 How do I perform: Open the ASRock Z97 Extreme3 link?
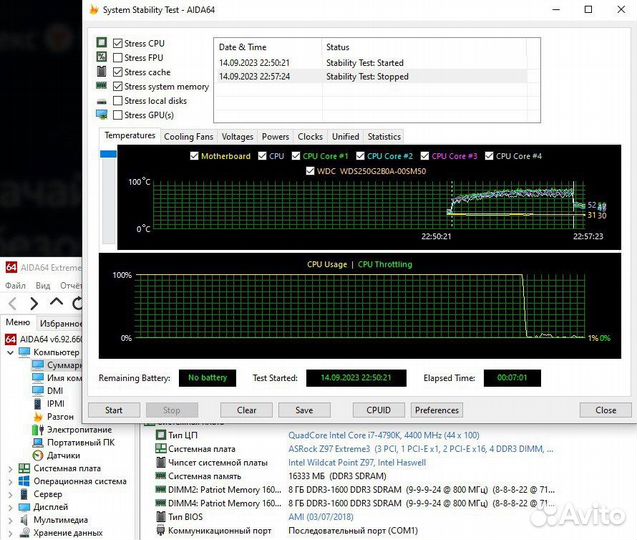[x=420, y=449]
